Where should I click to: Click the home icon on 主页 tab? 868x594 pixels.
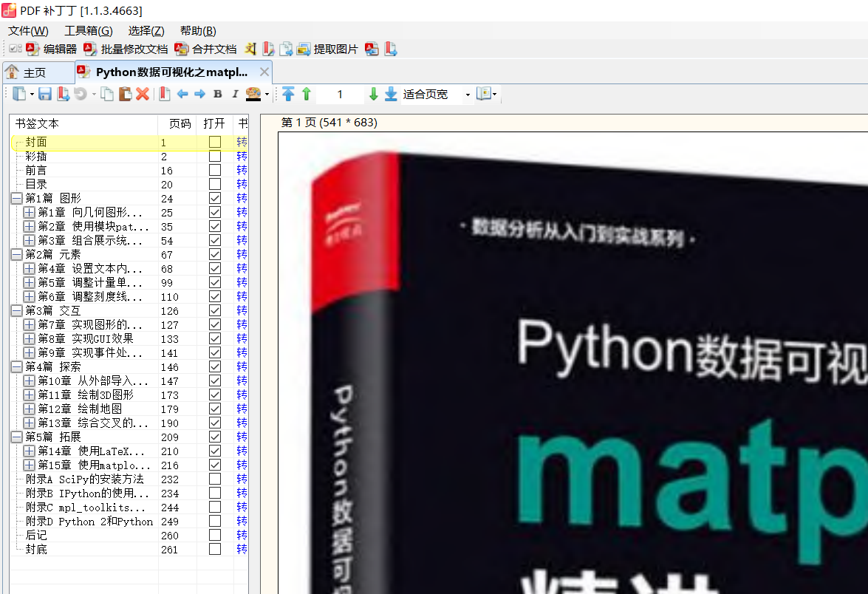coord(12,72)
